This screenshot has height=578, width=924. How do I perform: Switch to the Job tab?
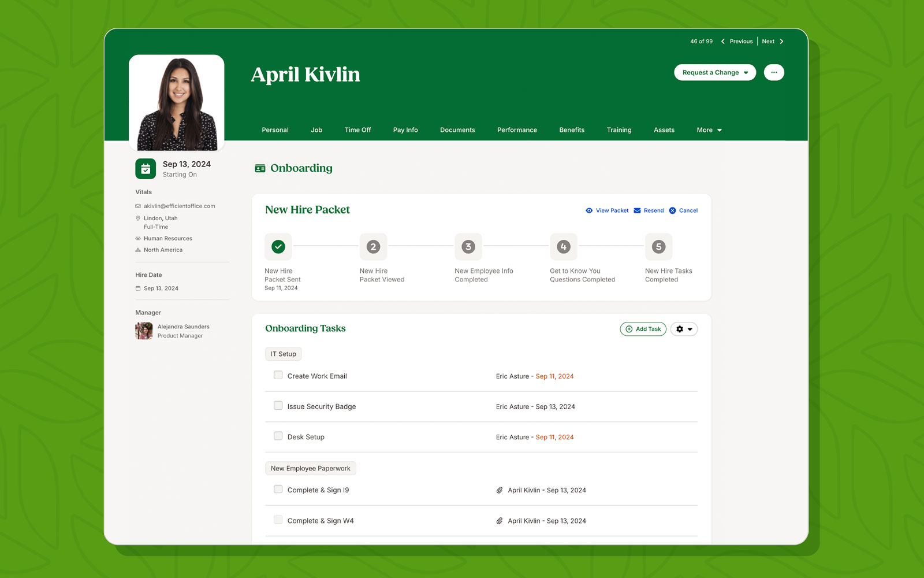pos(316,130)
